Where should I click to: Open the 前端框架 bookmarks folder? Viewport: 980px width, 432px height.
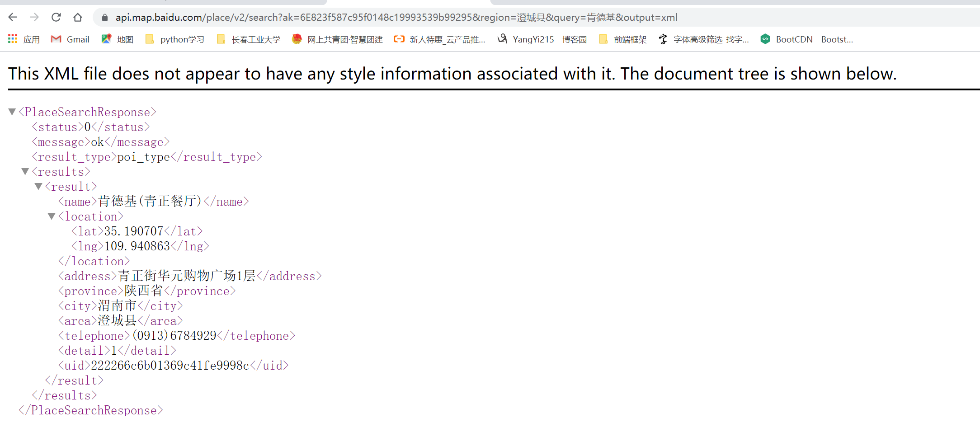click(x=623, y=39)
